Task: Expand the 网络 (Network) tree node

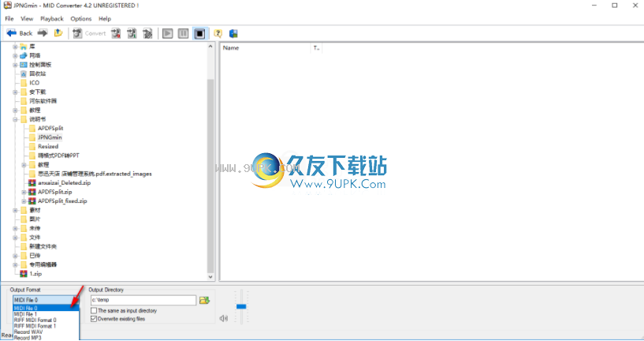Action: 15,55
